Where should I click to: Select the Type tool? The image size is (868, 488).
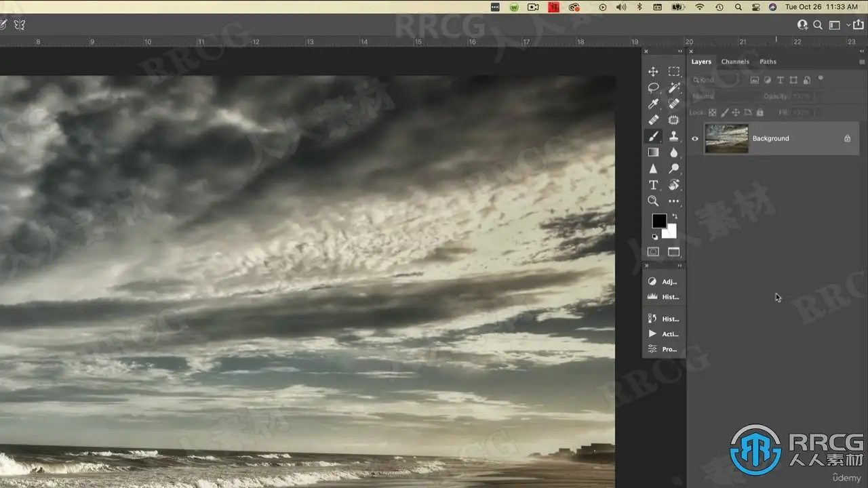[653, 185]
